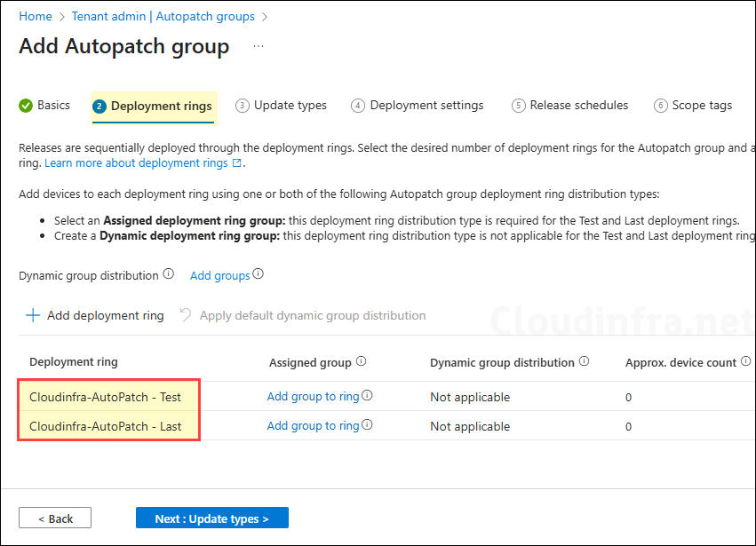Viewport: 756px width, 546px height.
Task: Click info icon in Assigned group column header
Action: pos(362,361)
